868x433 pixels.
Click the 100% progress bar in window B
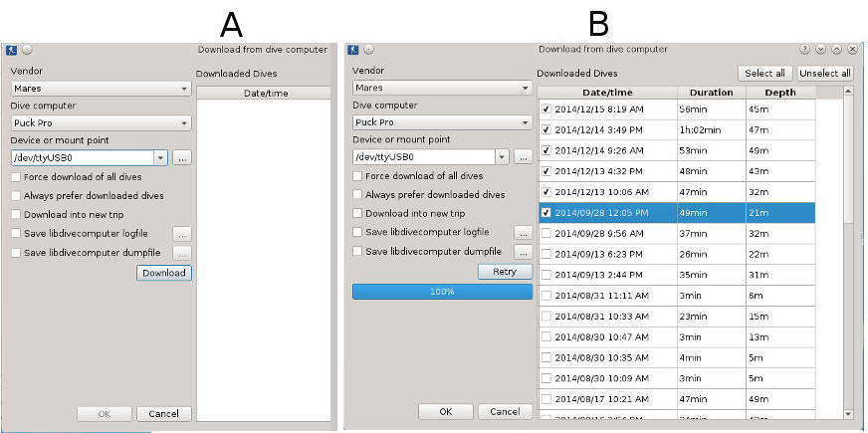(442, 291)
